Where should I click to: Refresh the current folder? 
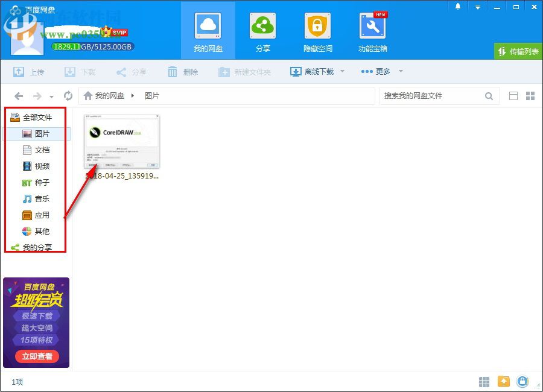(x=68, y=95)
